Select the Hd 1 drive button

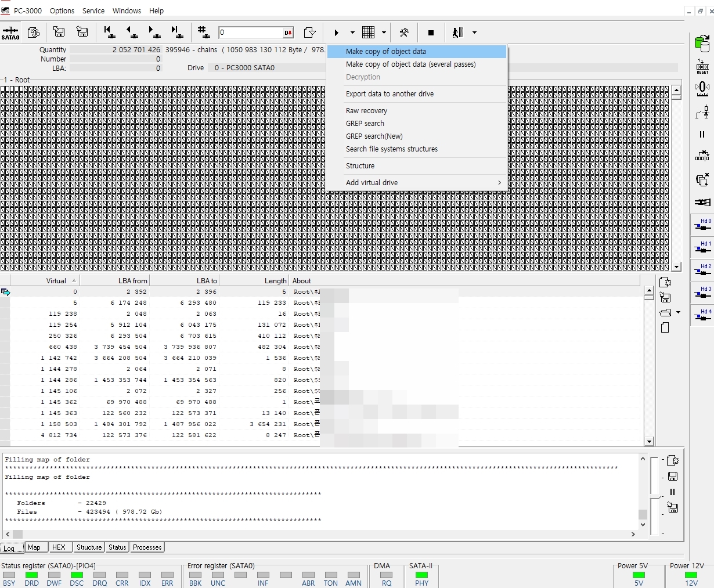click(x=702, y=247)
